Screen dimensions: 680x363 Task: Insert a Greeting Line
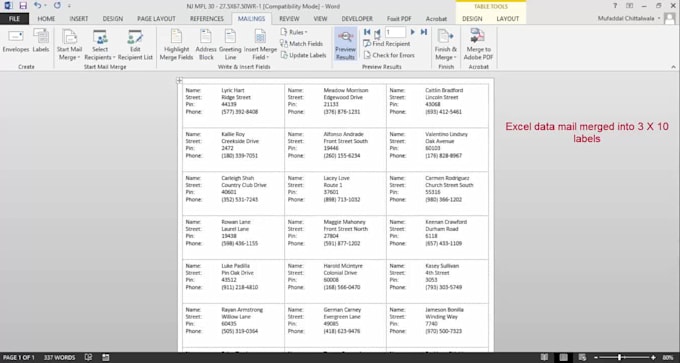230,45
